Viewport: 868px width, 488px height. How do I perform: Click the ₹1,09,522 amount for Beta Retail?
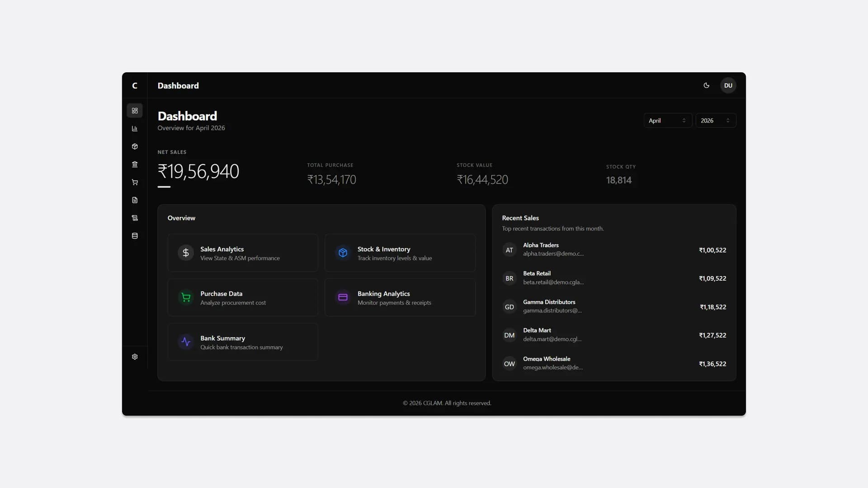712,278
